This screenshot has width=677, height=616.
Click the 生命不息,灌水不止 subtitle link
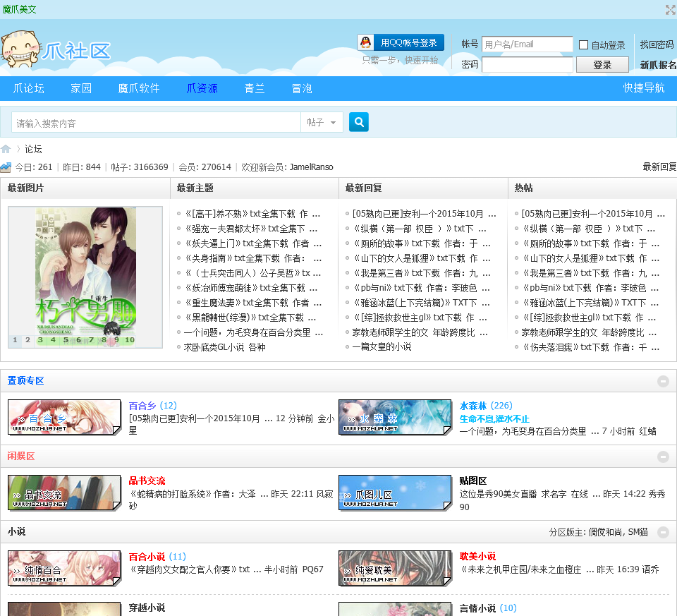[494, 418]
